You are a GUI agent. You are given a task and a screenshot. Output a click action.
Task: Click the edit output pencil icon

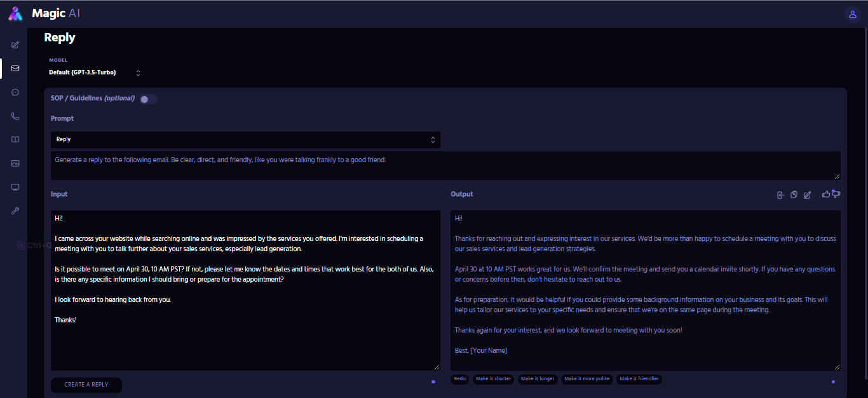807,195
